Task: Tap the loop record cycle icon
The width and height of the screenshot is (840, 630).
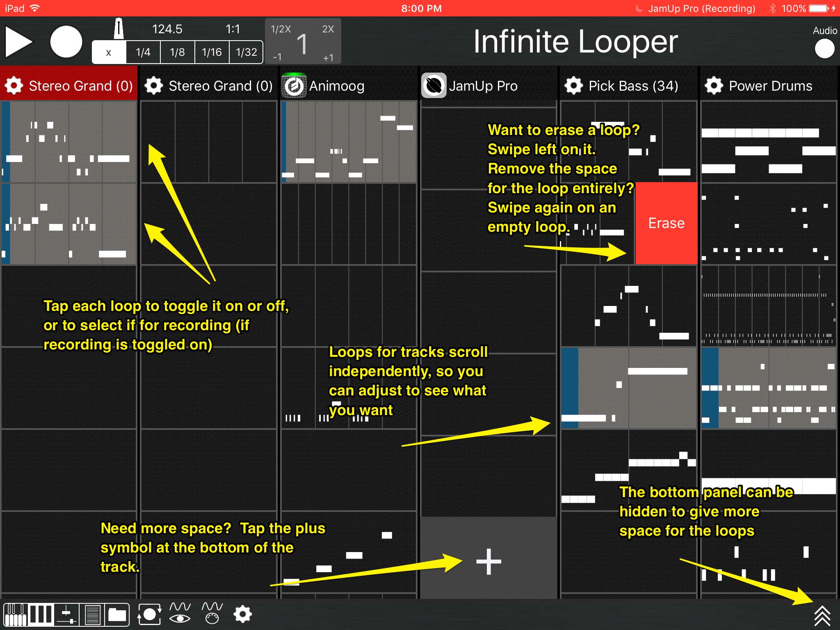Action: click(149, 614)
